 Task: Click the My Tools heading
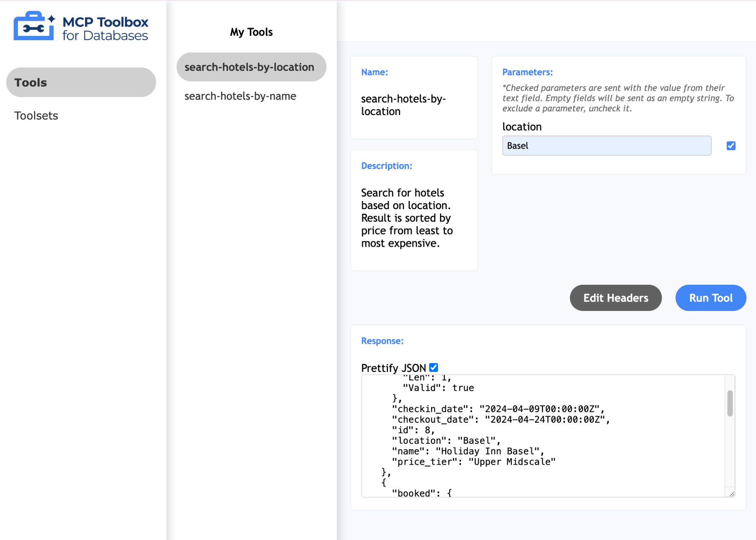[251, 32]
